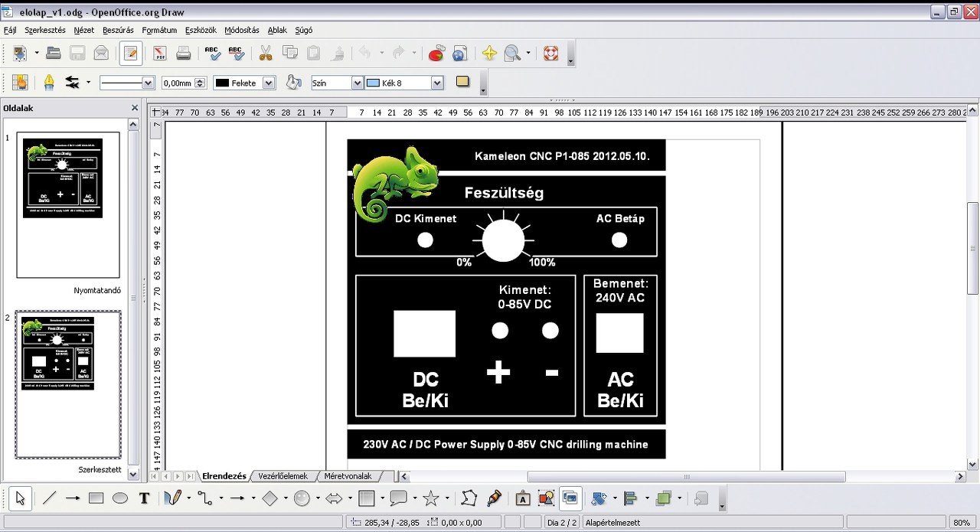Open the Kék 8 fill color dropdown
This screenshot has height=532, width=980.
437,83
